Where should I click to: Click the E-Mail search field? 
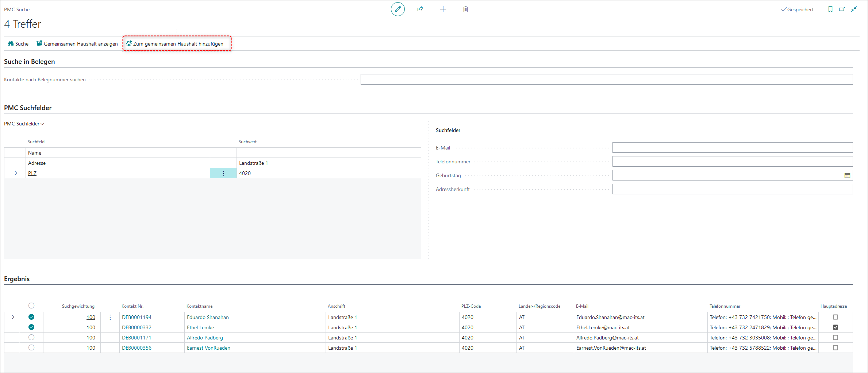733,148
